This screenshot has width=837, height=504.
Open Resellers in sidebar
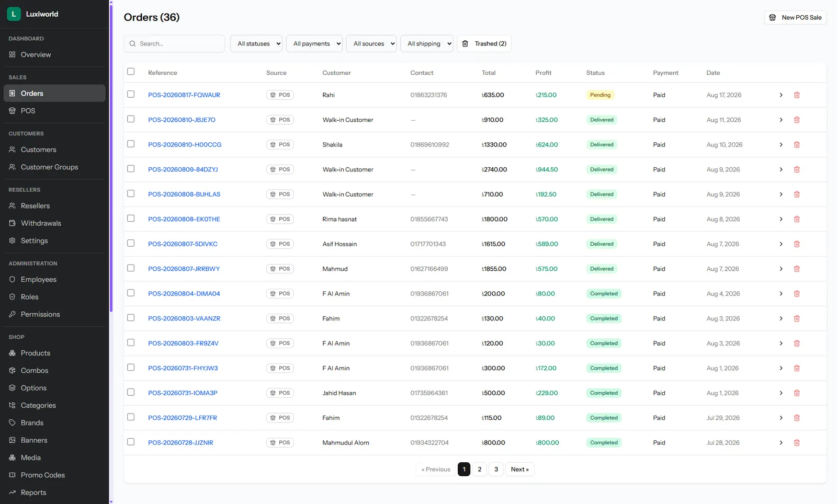point(54,205)
